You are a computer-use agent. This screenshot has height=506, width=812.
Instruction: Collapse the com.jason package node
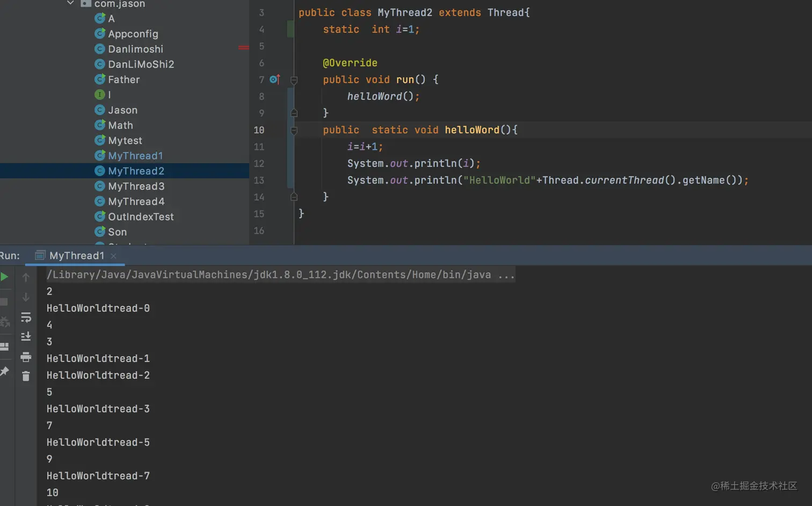[x=70, y=3]
